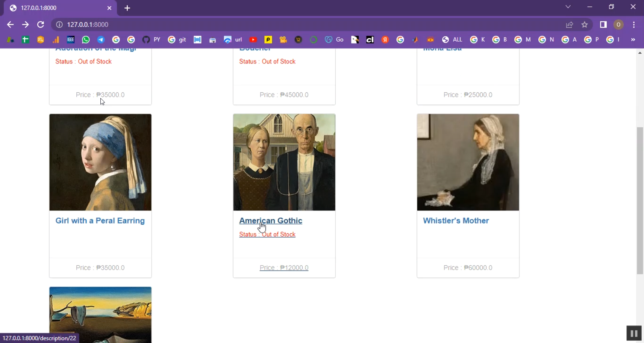Toggle the browser side panel
The height and width of the screenshot is (343, 644).
coord(603,24)
